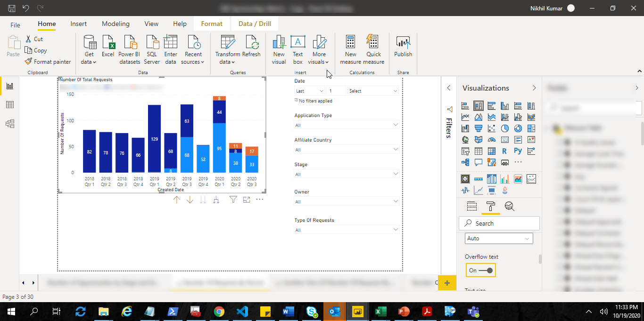Viewport: 644px width, 321px height.
Task: Click the Search box in format pane
Action: (x=499, y=223)
